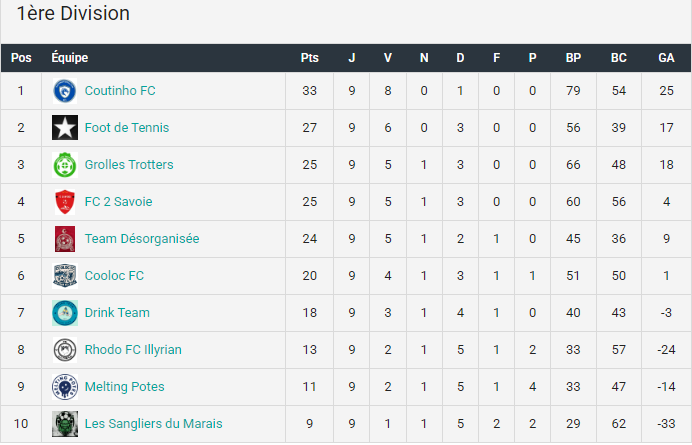Screen dimensions: 692x445
Task: Open the Les Sangliers du Marais logo
Action: point(65,424)
